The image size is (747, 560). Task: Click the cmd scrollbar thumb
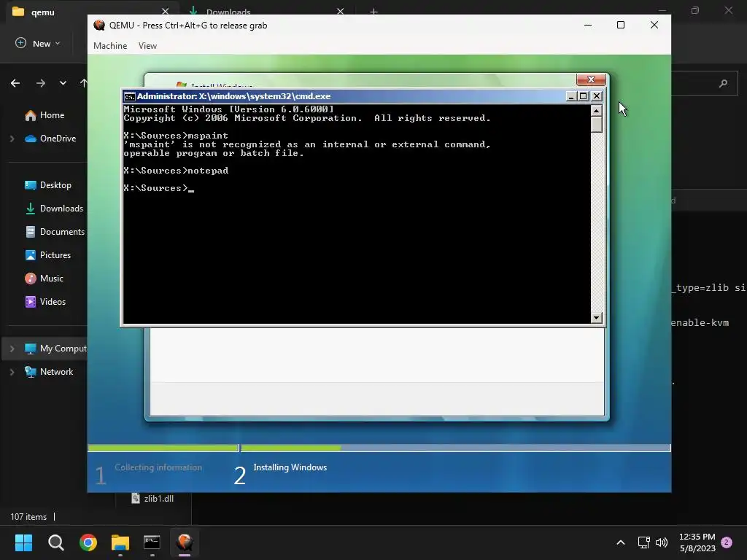pyautogui.click(x=597, y=125)
